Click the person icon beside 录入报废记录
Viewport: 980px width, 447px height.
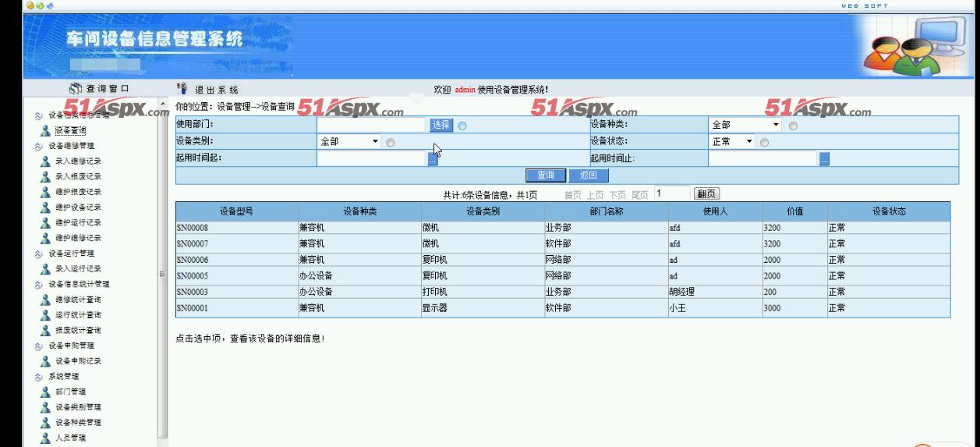click(46, 177)
